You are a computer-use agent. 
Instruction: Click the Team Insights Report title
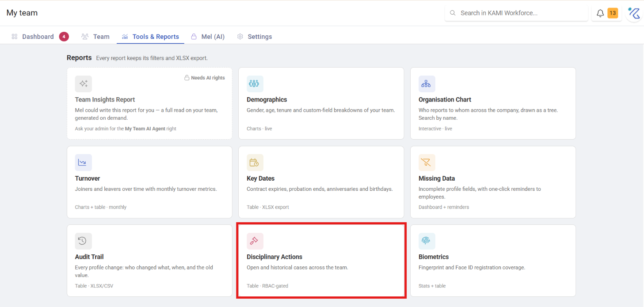[105, 100]
